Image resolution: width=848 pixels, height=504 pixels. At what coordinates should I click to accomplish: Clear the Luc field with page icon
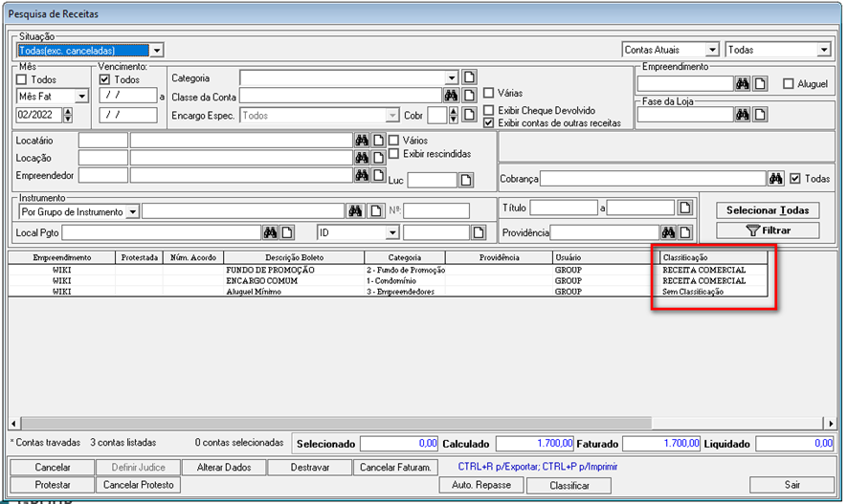pos(466,180)
